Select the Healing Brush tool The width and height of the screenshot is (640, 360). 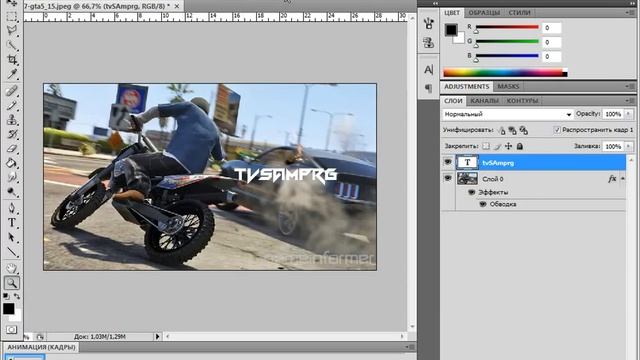click(11, 91)
